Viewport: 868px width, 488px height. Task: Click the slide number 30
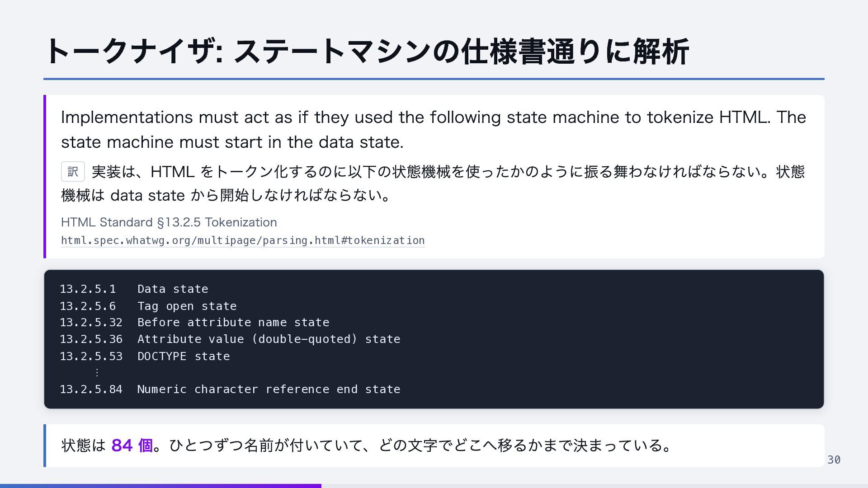[x=834, y=460]
